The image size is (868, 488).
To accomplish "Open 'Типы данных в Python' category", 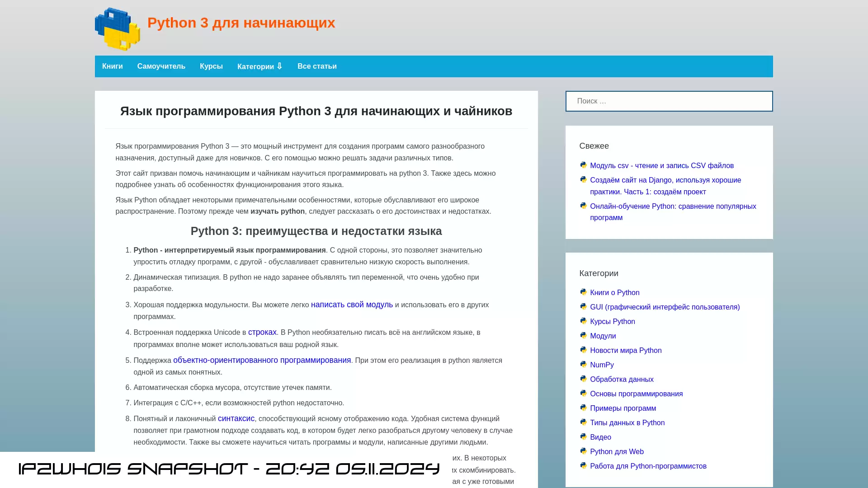I will pyautogui.click(x=627, y=423).
